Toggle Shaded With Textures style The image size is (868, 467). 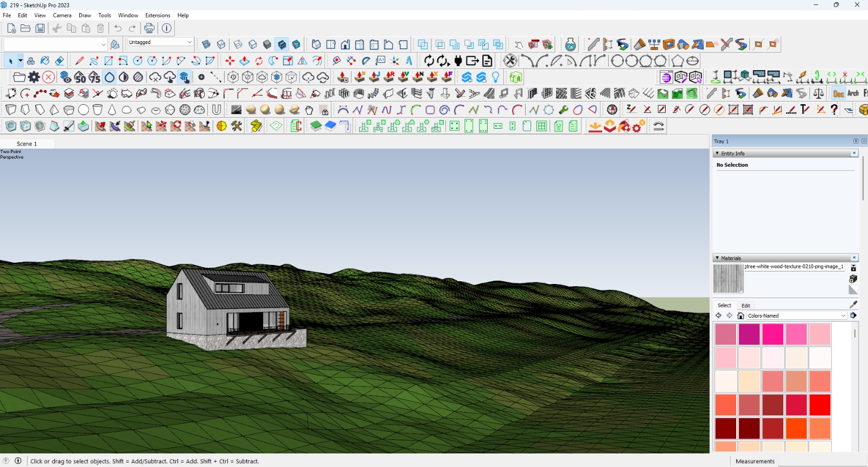(282, 45)
